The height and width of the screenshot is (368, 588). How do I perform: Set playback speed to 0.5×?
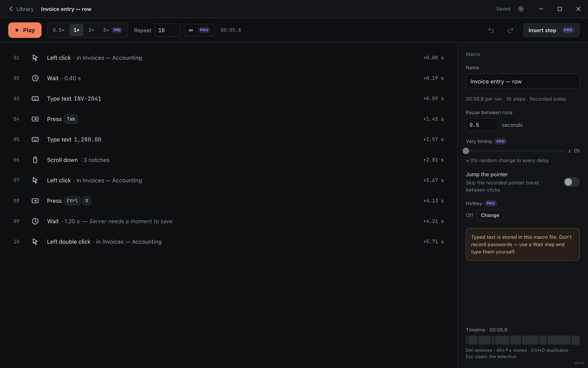[58, 30]
